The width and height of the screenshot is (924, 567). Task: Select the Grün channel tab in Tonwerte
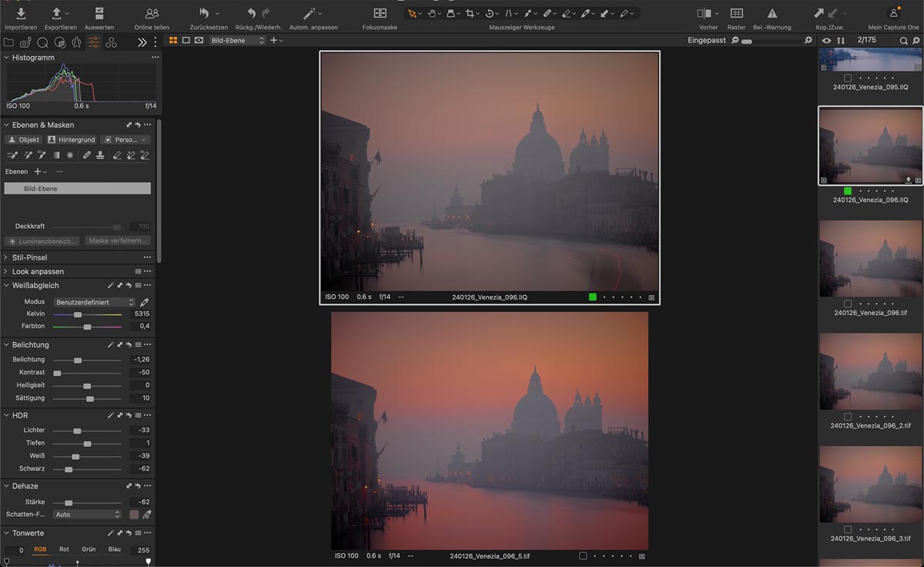pyautogui.click(x=89, y=549)
